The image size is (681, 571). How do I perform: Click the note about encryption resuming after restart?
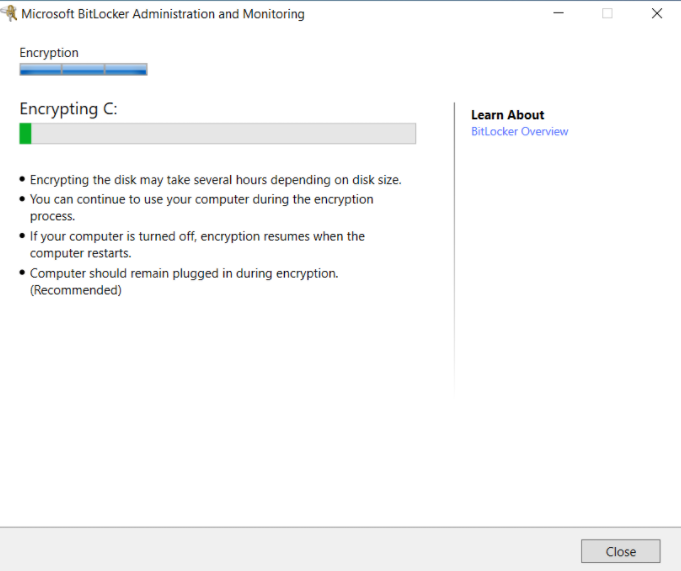pyautogui.click(x=197, y=236)
